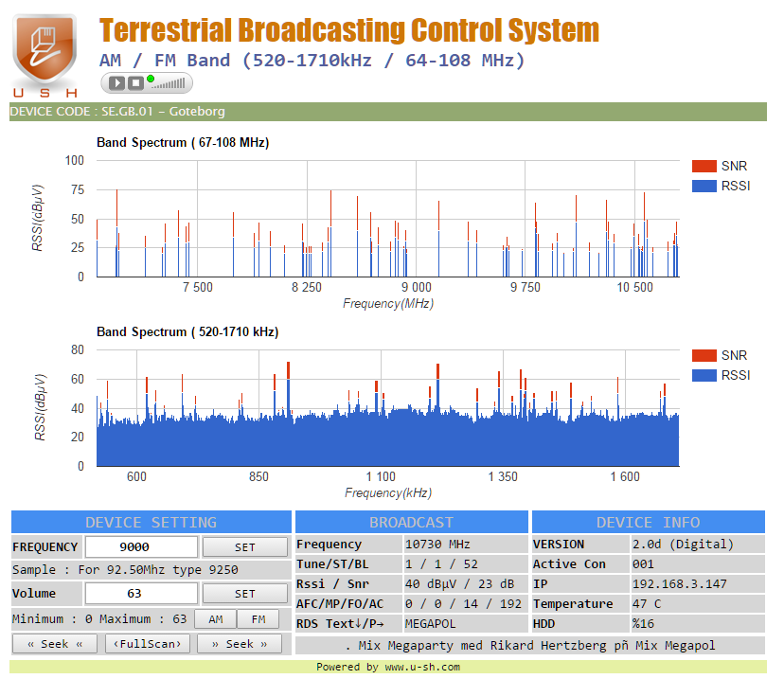The width and height of the screenshot is (784, 679).
Task: Click the red SNR legend swatch in FM chart
Action: click(704, 166)
